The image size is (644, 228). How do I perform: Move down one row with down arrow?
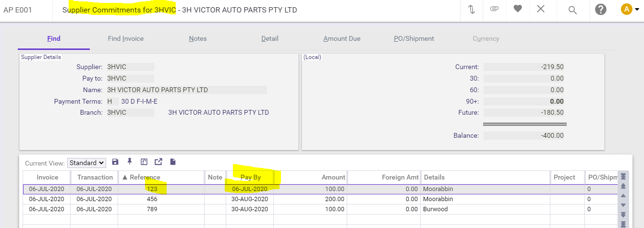coord(623,205)
